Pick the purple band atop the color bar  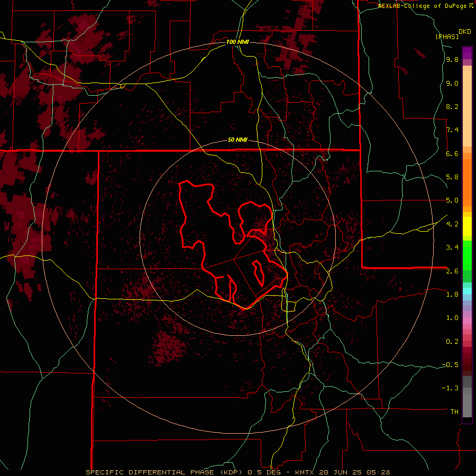coord(467,53)
